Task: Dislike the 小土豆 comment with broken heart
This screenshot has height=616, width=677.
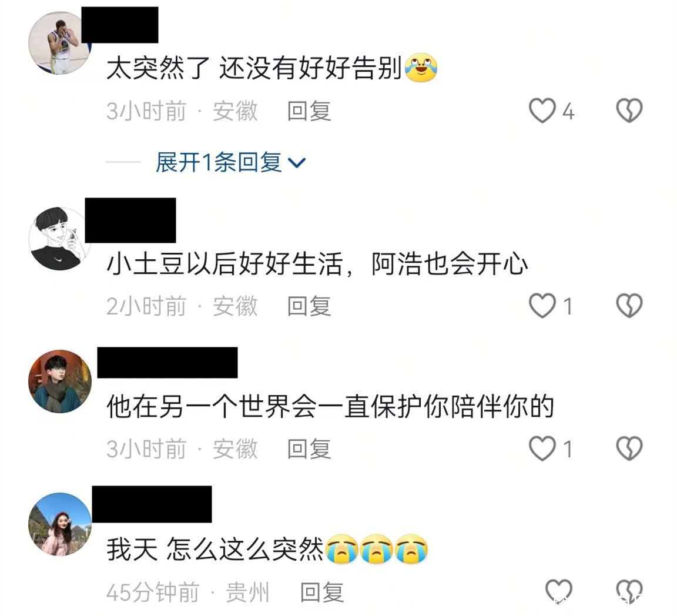Action: click(629, 306)
